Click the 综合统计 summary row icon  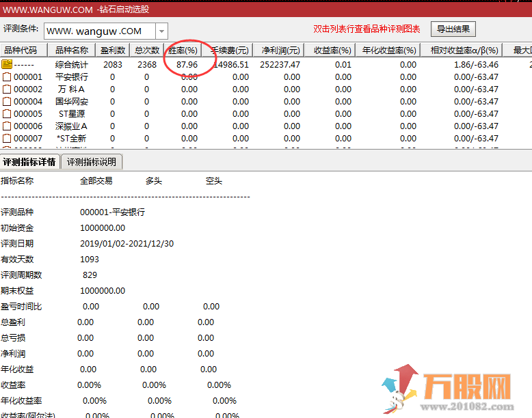coord(7,64)
